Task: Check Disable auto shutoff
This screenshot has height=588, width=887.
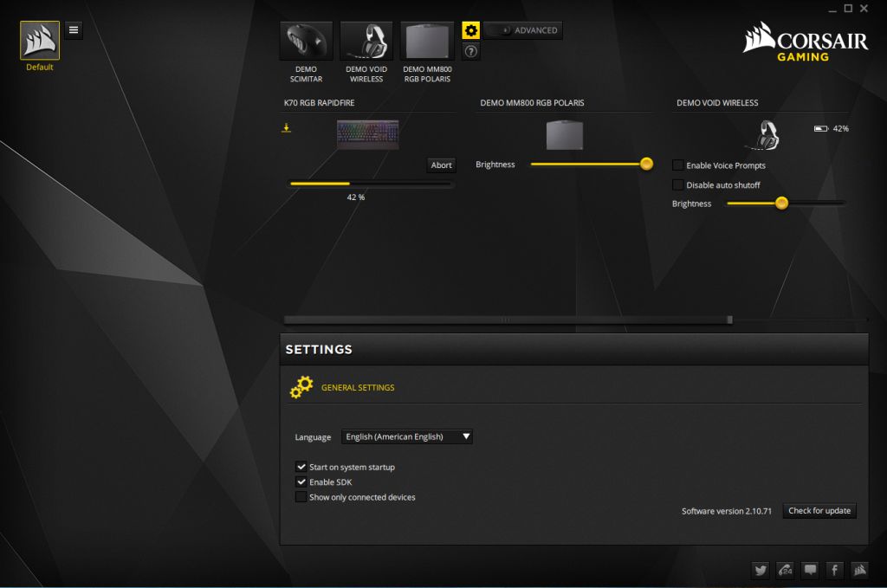Action: pos(677,184)
